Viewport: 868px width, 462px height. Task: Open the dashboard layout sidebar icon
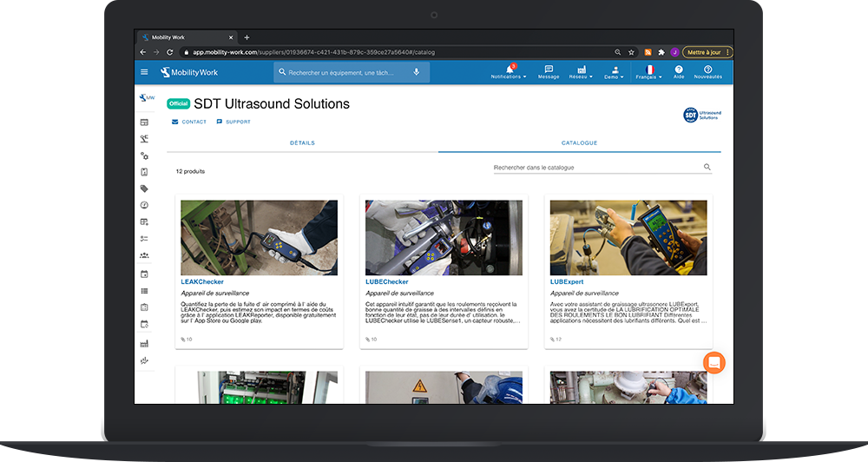click(x=144, y=122)
